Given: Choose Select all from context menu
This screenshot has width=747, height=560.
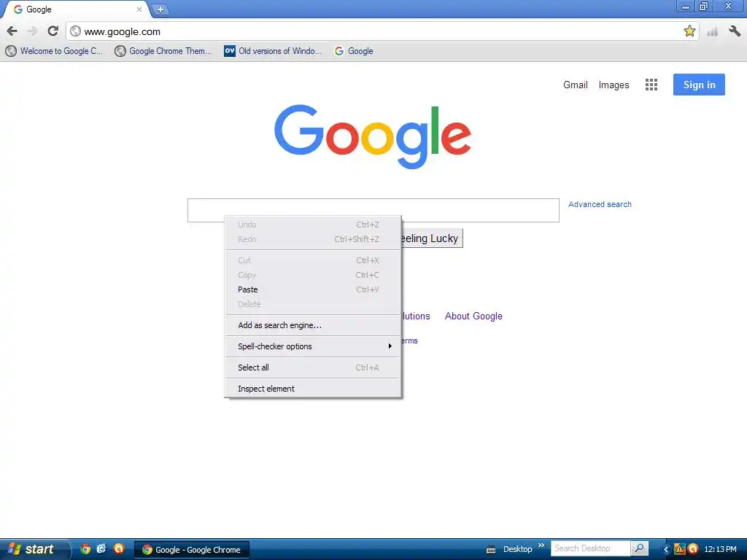Looking at the screenshot, I should coord(312,367).
